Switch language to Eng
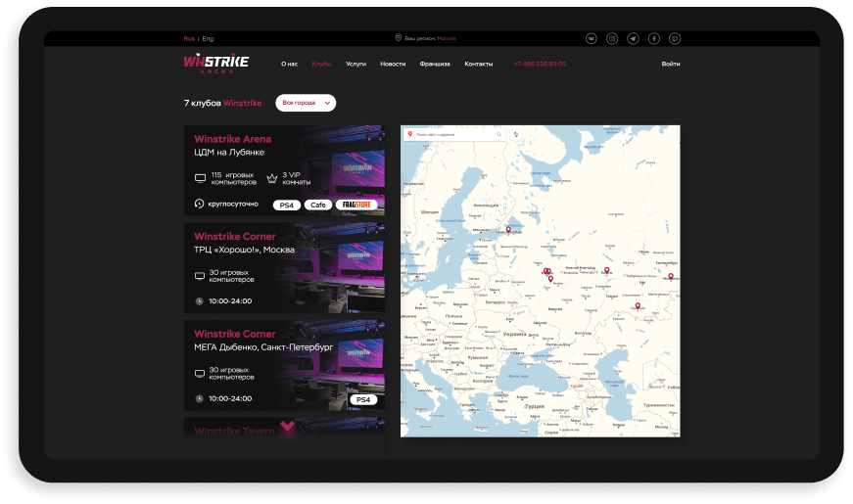 point(208,38)
